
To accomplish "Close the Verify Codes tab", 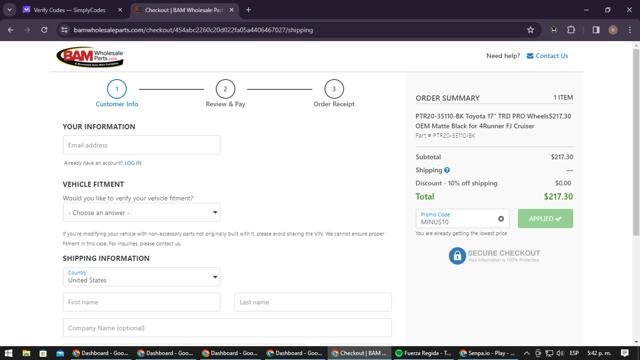I will click(120, 10).
